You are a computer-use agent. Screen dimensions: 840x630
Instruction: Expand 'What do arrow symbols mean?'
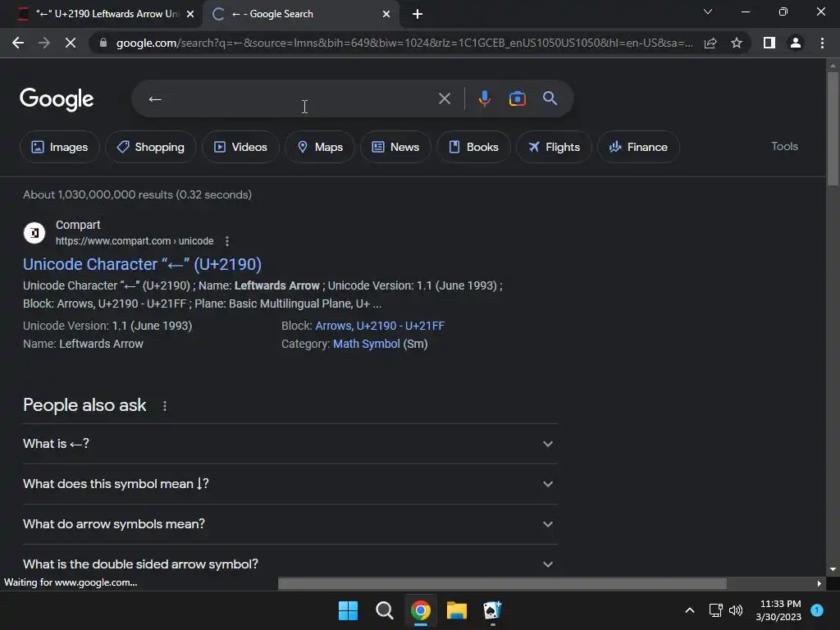(x=290, y=524)
